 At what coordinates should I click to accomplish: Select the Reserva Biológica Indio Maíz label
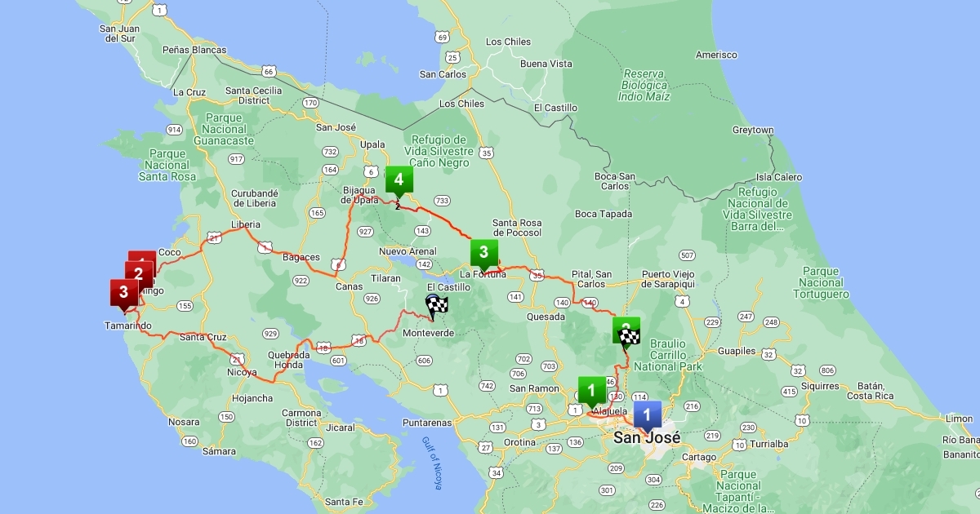click(644, 85)
